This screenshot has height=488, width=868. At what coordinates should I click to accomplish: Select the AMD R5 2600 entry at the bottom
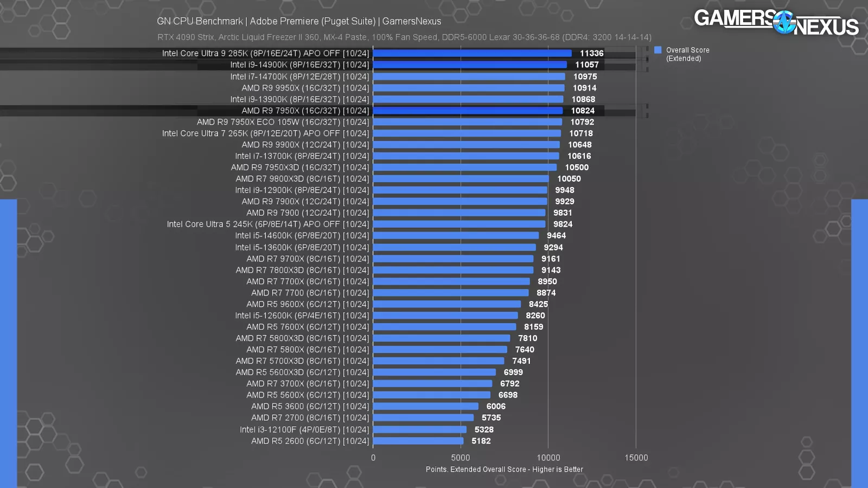click(309, 441)
